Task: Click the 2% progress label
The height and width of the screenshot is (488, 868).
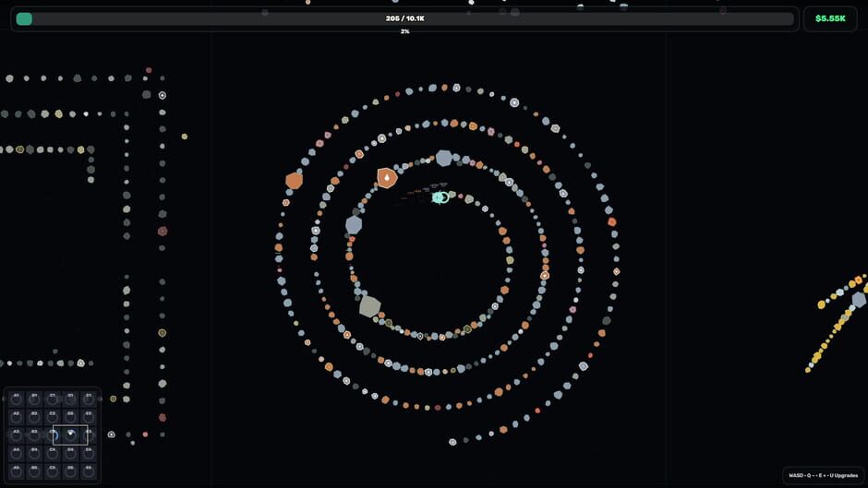Action: coord(405,31)
